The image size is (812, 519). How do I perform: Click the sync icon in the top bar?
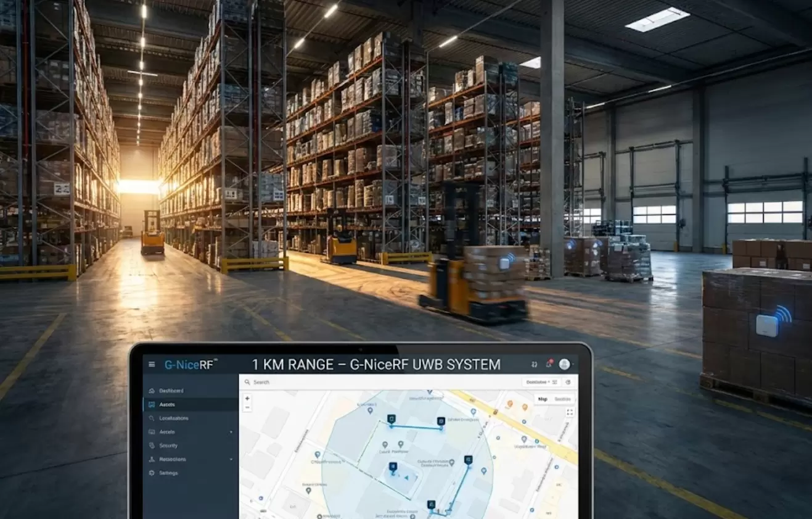[x=534, y=365]
